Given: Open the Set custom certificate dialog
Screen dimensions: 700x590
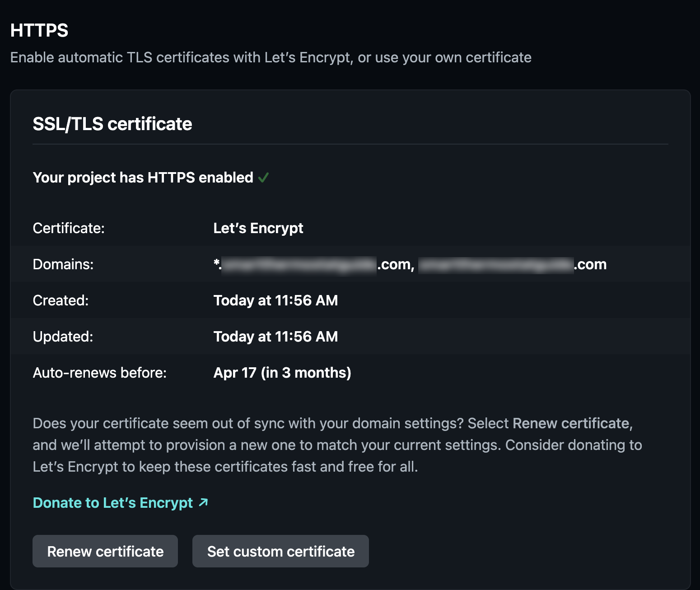Looking at the screenshot, I should pos(280,551).
